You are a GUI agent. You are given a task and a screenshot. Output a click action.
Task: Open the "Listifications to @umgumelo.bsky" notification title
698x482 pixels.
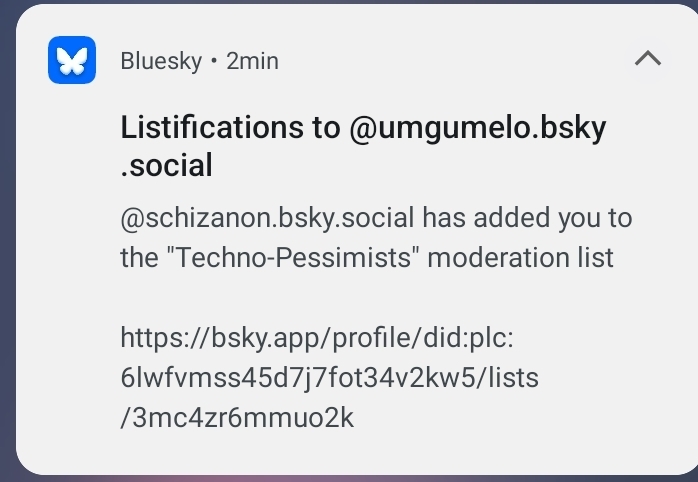click(363, 128)
